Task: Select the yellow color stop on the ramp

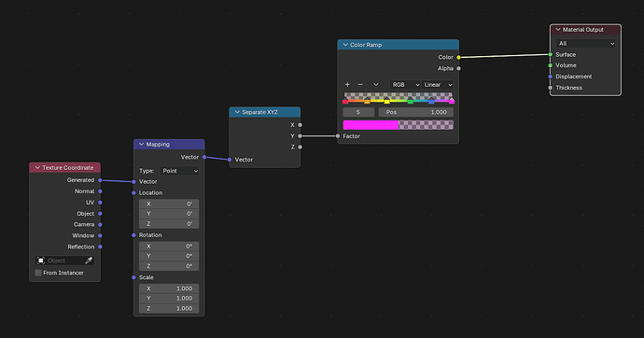Action: tap(387, 101)
